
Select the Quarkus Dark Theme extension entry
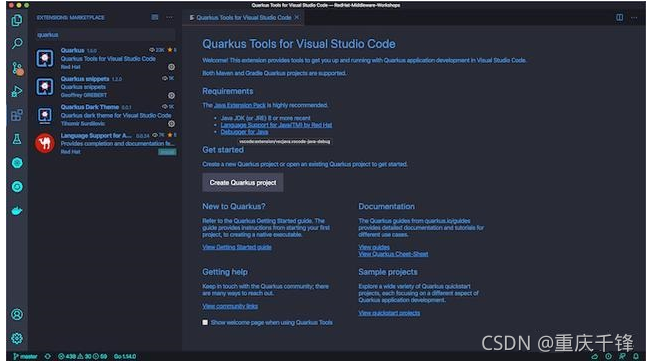click(105, 115)
